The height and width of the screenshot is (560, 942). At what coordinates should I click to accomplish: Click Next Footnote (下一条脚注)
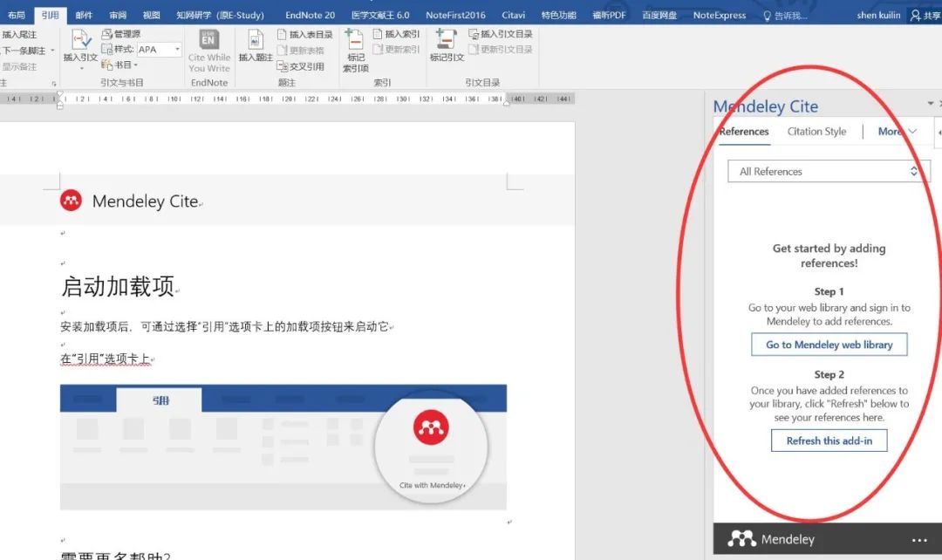[x=24, y=51]
